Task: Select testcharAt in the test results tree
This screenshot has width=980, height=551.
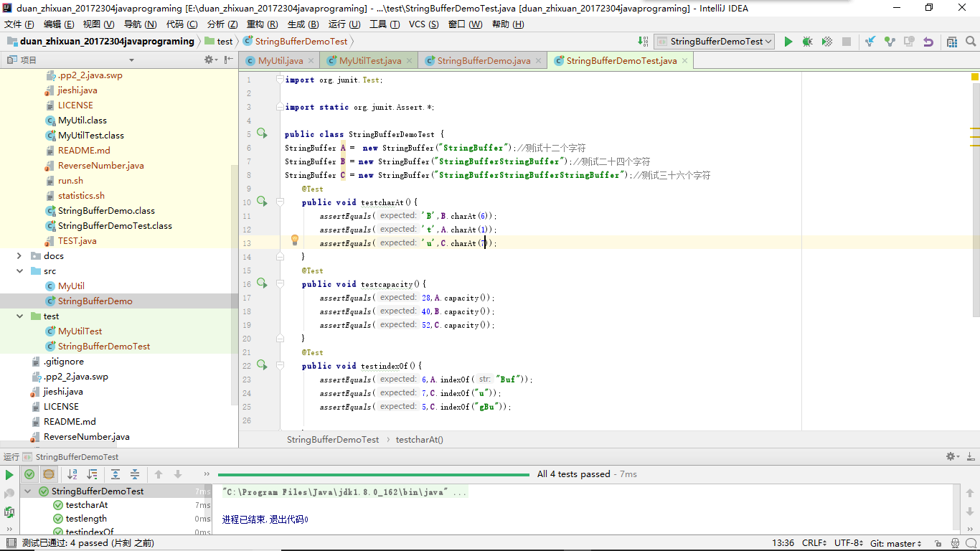Action: pos(87,505)
